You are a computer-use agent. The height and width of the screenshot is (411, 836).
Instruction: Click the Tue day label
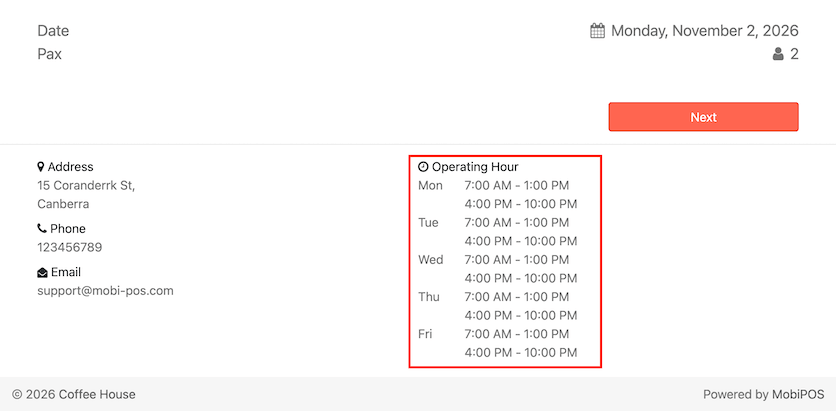[428, 222]
